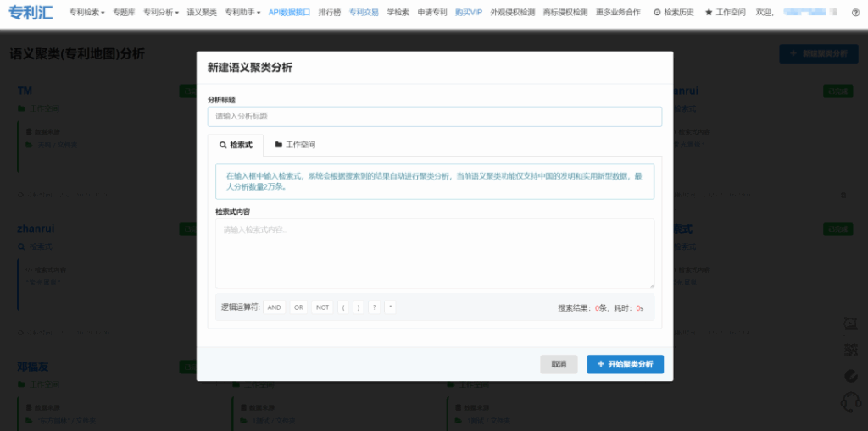Focus the 分析标题 title input field
868x431 pixels.
[x=434, y=116]
